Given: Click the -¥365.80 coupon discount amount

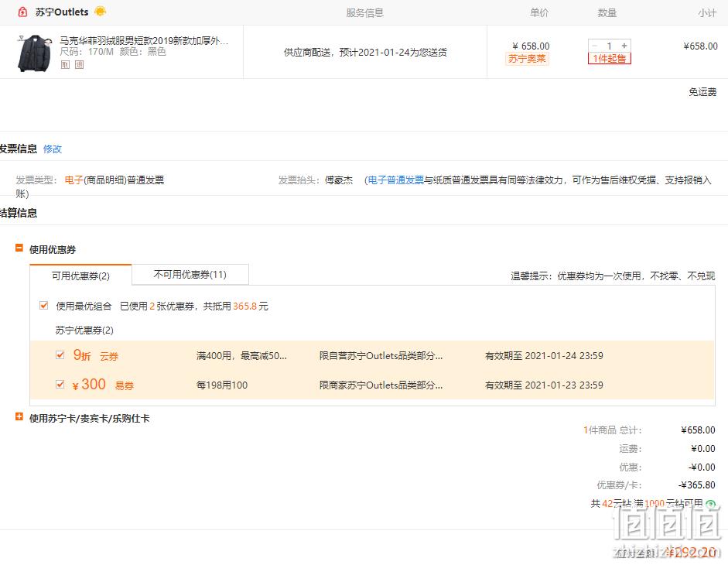Looking at the screenshot, I should coord(696,485).
